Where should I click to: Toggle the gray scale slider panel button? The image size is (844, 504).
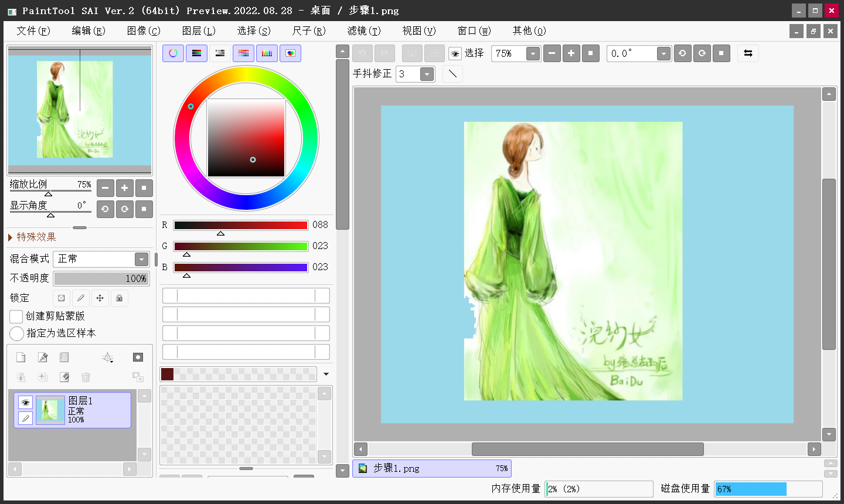[220, 53]
